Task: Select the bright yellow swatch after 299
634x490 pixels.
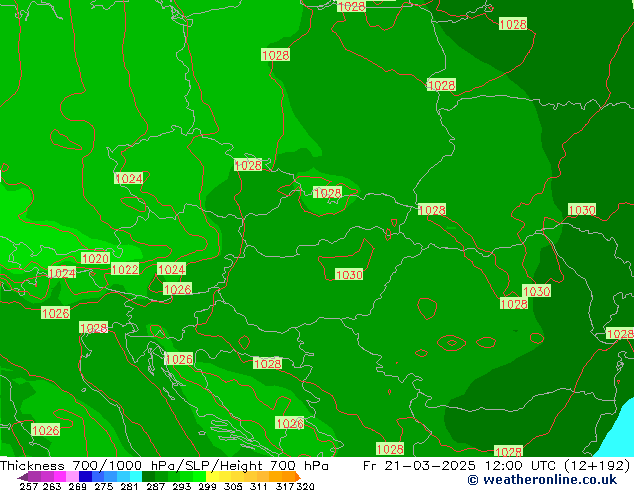Action: click(212, 477)
